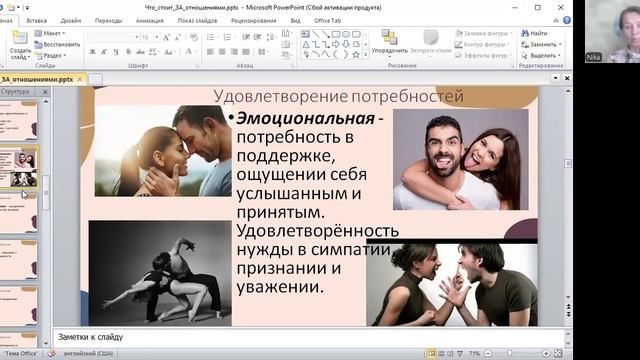Open the character spacing AV menu

pos(153,52)
